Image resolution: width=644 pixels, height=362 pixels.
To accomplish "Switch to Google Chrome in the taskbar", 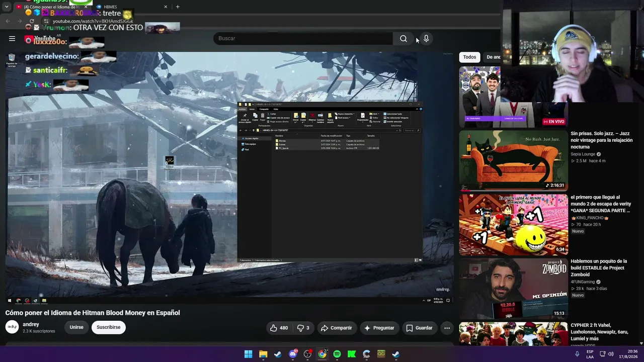I will [x=322, y=354].
